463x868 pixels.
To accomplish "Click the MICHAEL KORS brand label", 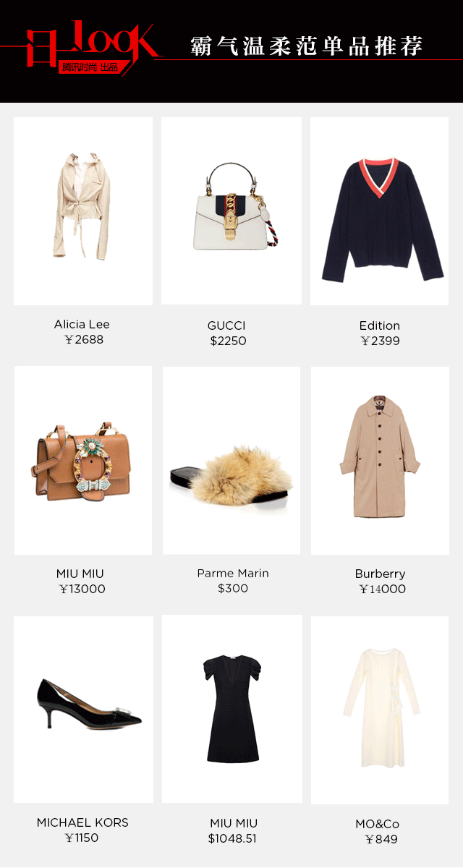I will (82, 822).
